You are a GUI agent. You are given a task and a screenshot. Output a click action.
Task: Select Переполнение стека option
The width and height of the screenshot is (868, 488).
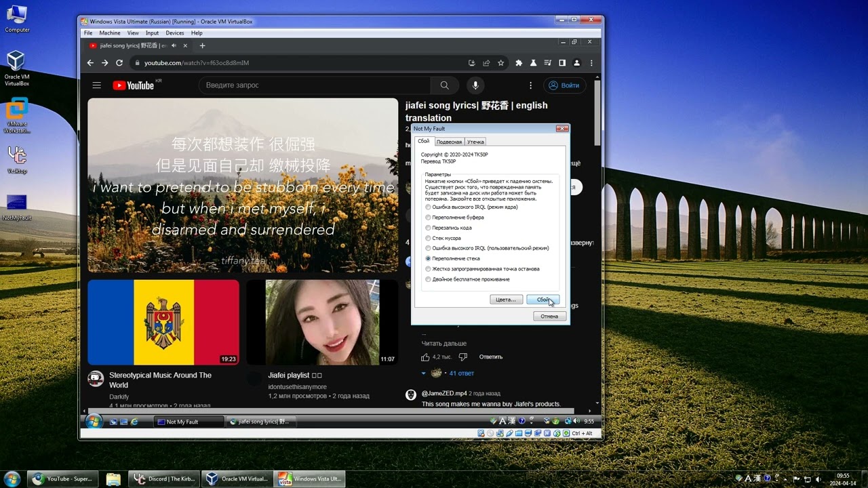point(452,258)
